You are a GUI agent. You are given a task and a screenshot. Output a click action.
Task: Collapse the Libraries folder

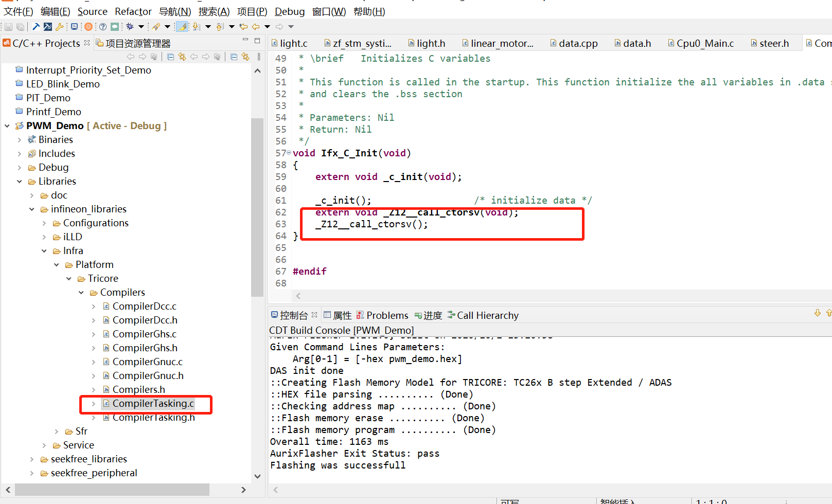[x=19, y=182]
